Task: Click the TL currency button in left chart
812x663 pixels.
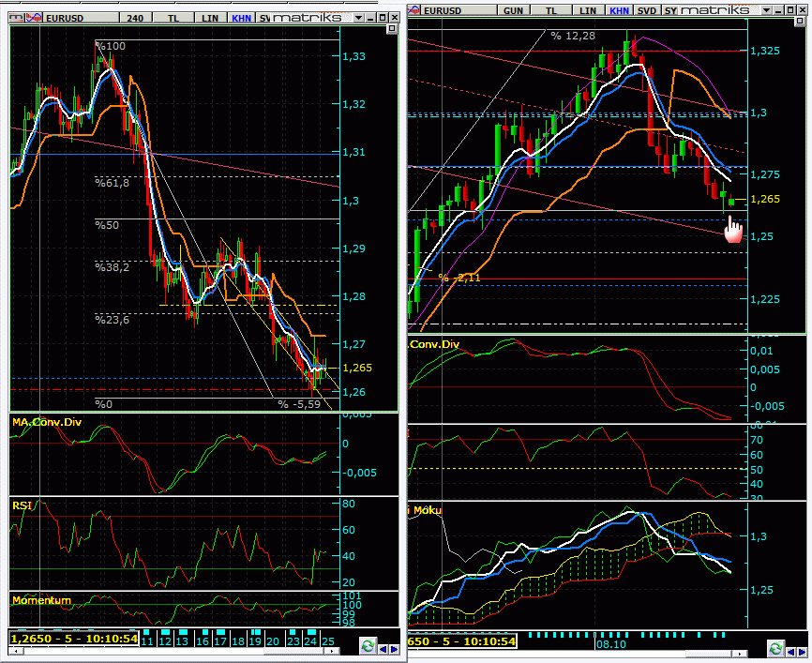Action: [x=173, y=18]
